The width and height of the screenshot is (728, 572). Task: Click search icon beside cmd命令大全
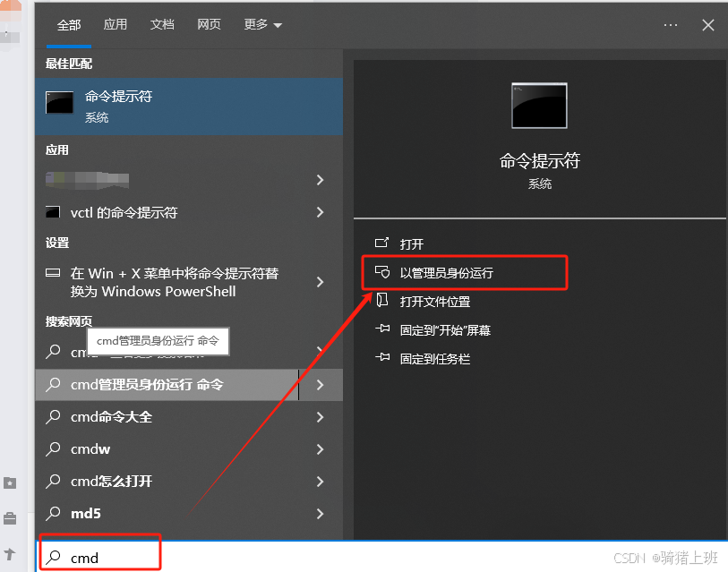53,417
